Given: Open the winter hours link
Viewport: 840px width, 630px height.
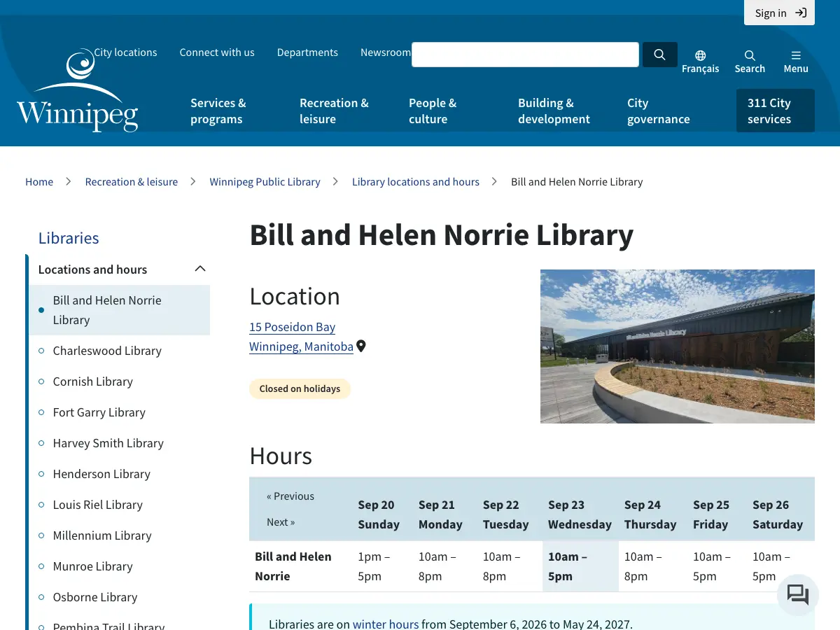Looking at the screenshot, I should click(386, 624).
